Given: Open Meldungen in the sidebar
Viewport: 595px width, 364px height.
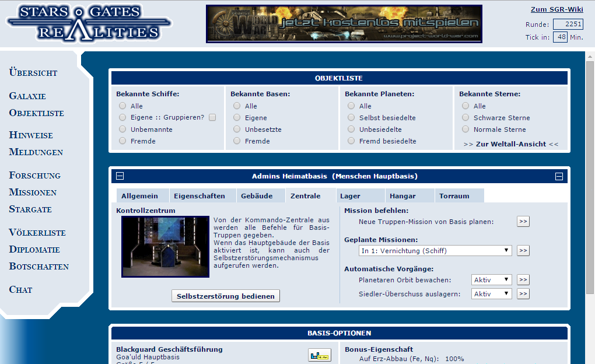Looking at the screenshot, I should pos(36,152).
